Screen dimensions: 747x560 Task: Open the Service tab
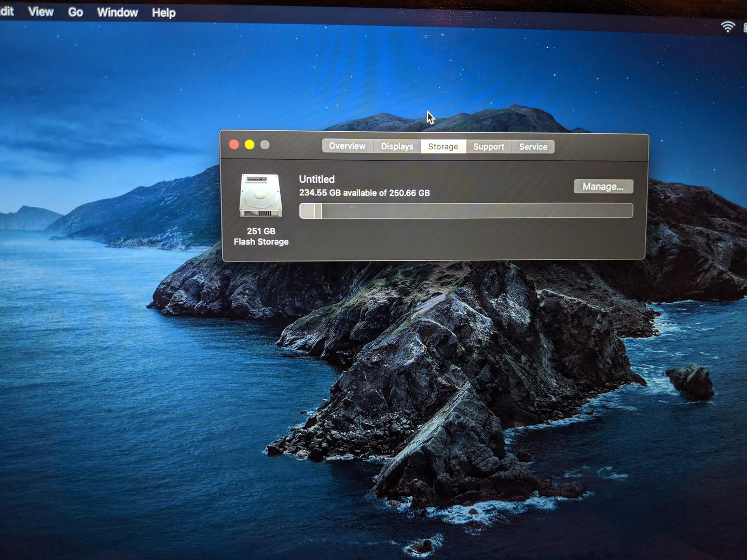[x=533, y=147]
